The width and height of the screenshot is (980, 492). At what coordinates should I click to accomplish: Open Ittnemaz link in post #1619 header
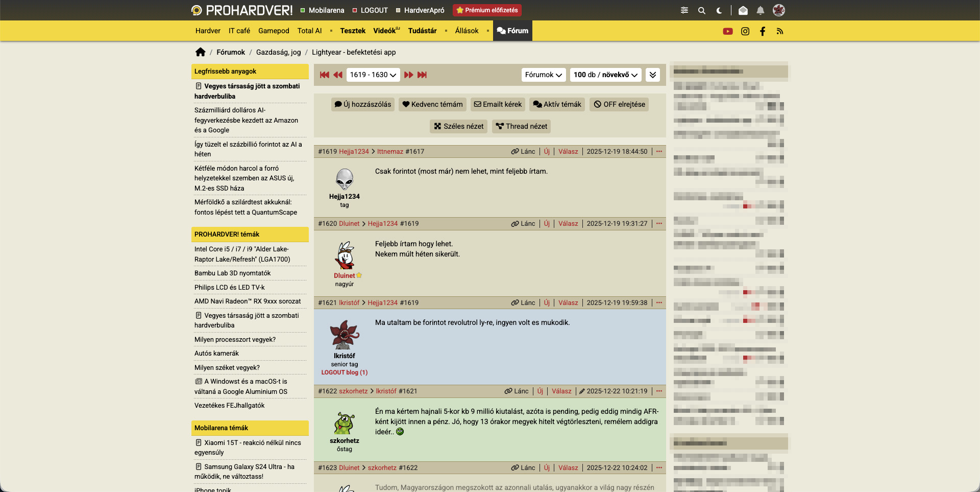390,151
